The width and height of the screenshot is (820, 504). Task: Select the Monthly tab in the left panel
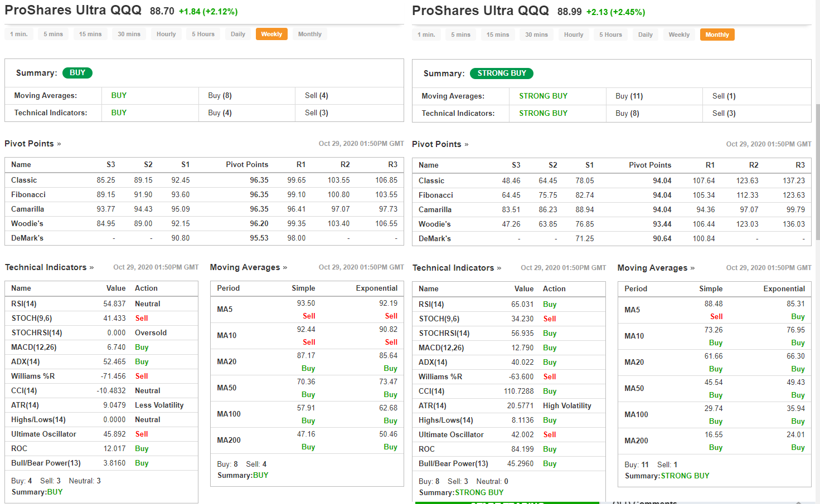[310, 34]
